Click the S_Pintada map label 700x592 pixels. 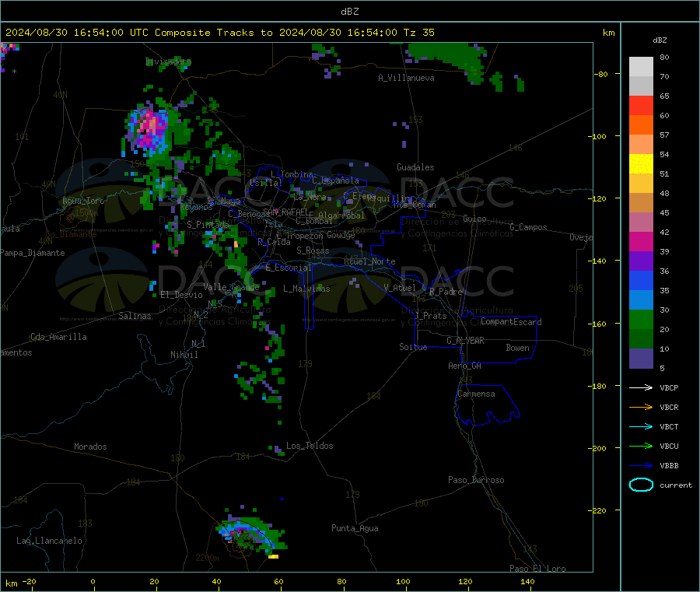click(x=208, y=224)
